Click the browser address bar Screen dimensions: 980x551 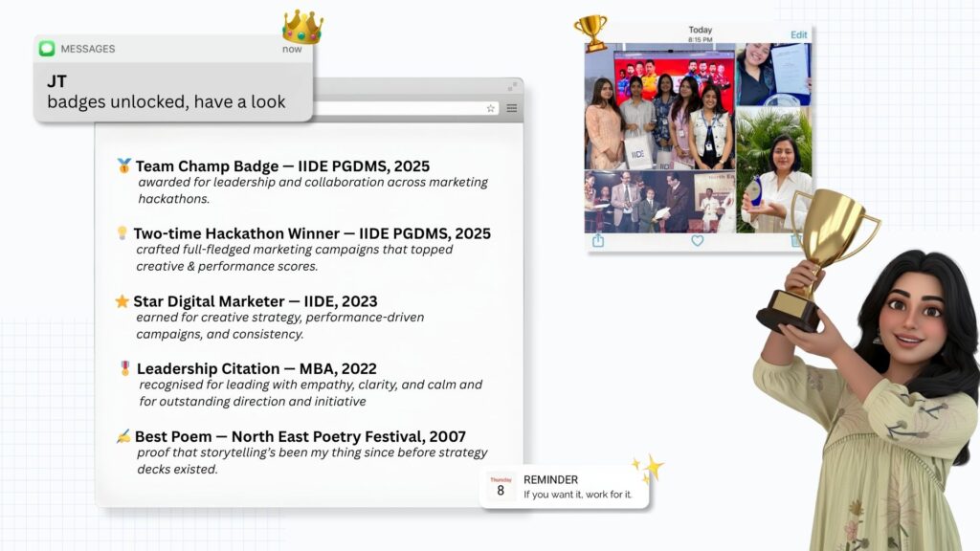pos(402,109)
